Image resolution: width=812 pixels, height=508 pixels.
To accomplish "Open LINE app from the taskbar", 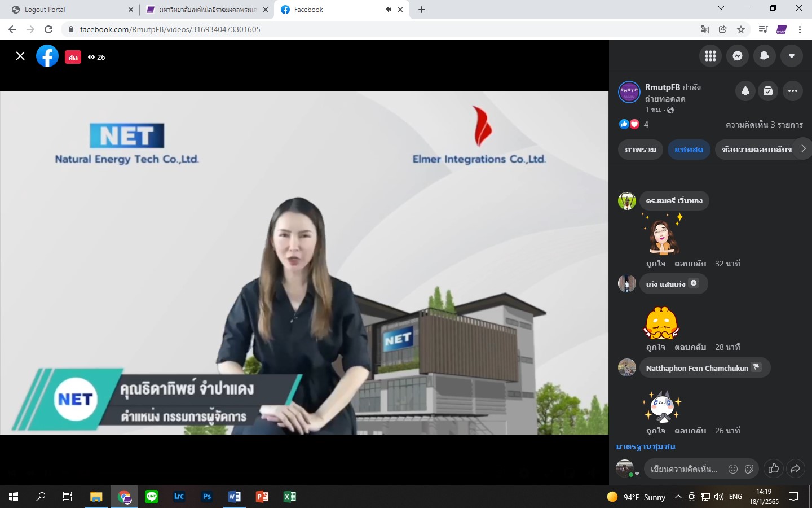I will point(151,497).
